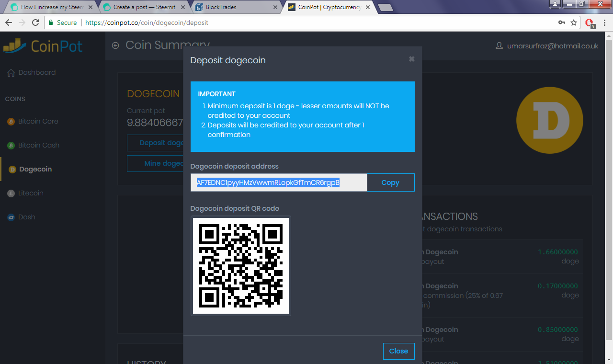Click the Deposit dogecoin button behind the dialog
The image size is (613, 364).
(x=155, y=143)
